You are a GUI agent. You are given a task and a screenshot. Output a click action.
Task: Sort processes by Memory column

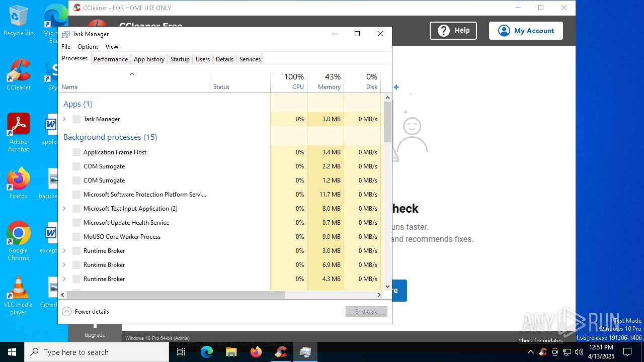pos(326,82)
